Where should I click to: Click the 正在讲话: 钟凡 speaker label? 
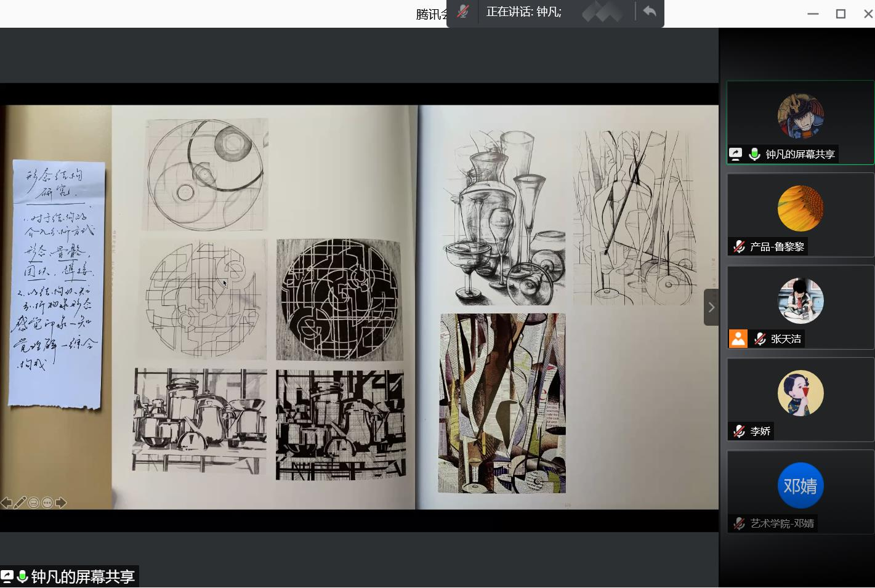523,12
